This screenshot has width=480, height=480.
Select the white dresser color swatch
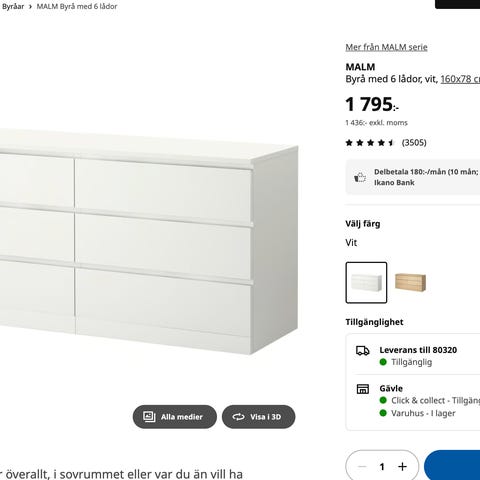click(x=366, y=283)
